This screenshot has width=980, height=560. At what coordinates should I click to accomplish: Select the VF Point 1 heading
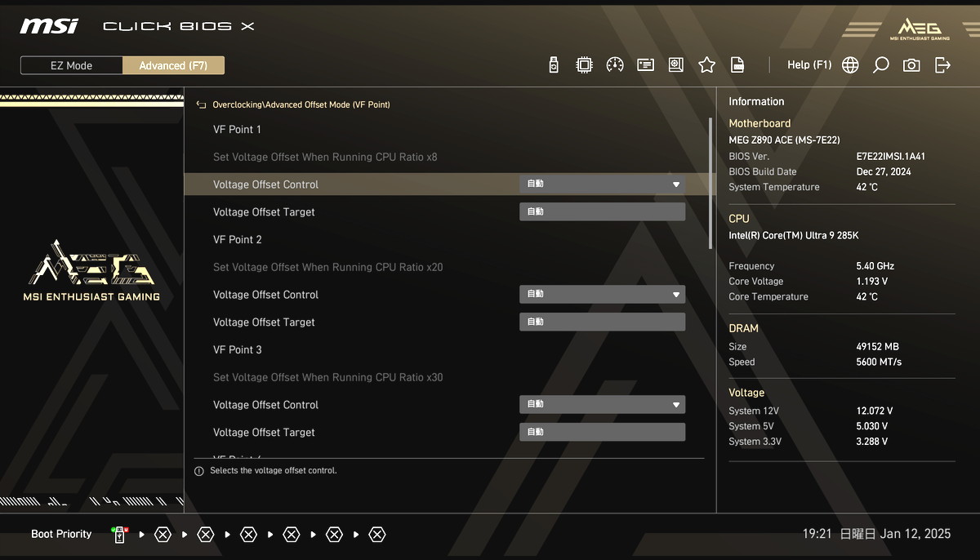pyautogui.click(x=237, y=130)
